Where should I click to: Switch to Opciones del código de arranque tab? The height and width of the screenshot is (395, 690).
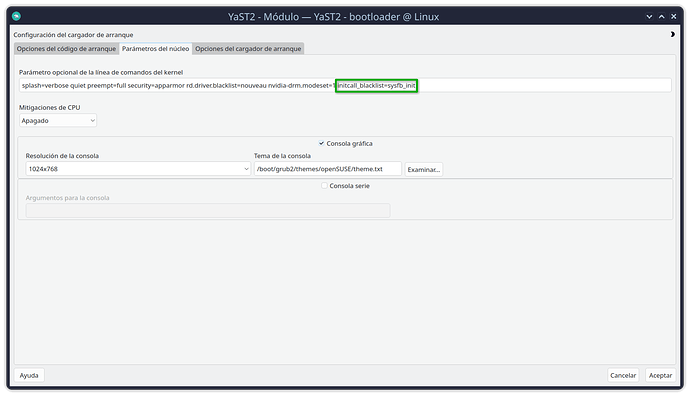[x=66, y=49]
